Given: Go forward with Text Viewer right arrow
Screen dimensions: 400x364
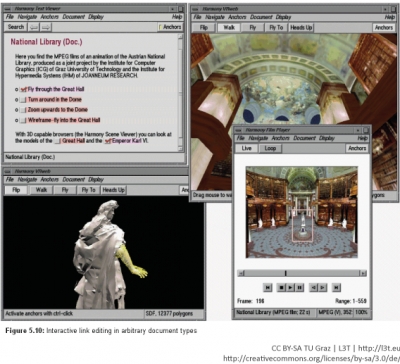Looking at the screenshot, I should pyautogui.click(x=46, y=27).
